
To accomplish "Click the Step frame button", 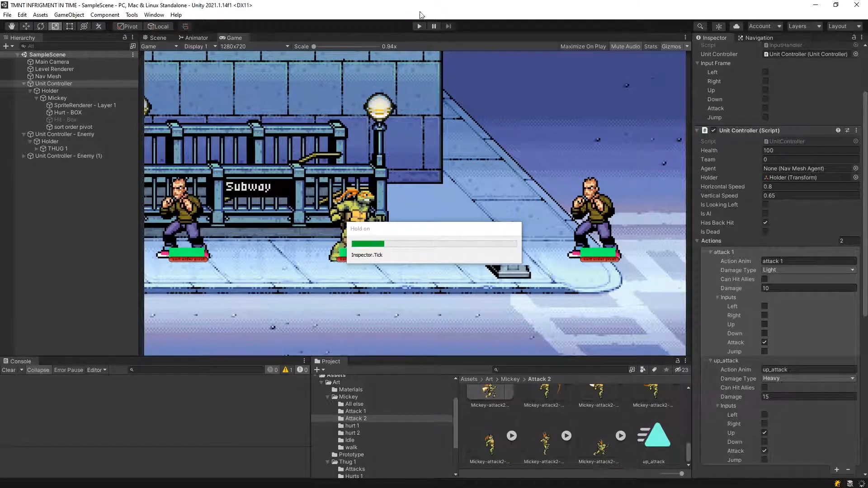I will click(448, 26).
